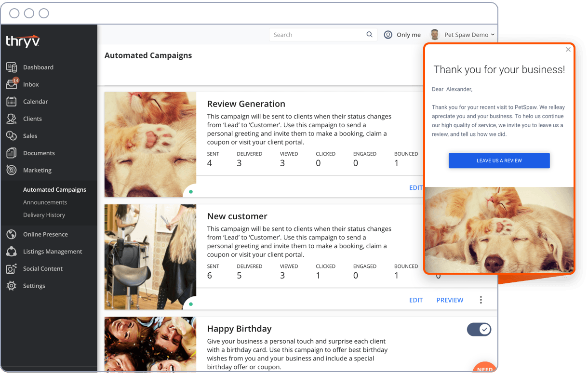
Task: Expand the Pet Spaw Demo account dropdown
Action: pyautogui.click(x=493, y=35)
